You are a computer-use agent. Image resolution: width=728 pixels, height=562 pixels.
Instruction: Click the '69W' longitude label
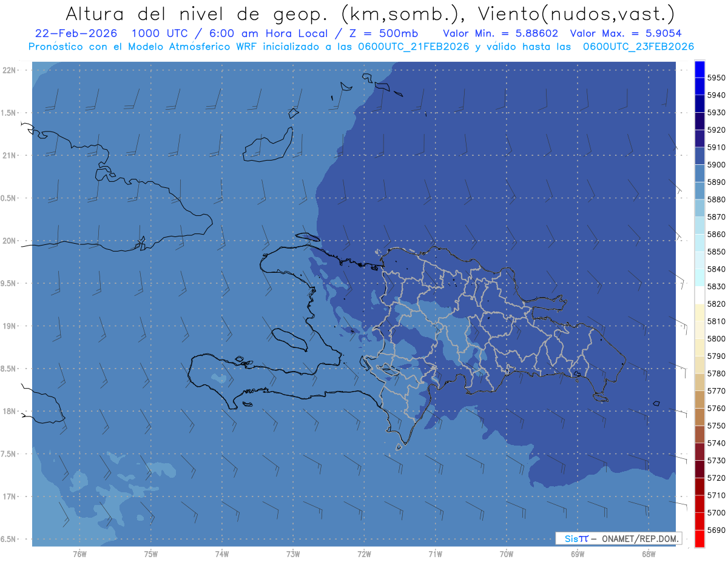[x=578, y=554]
